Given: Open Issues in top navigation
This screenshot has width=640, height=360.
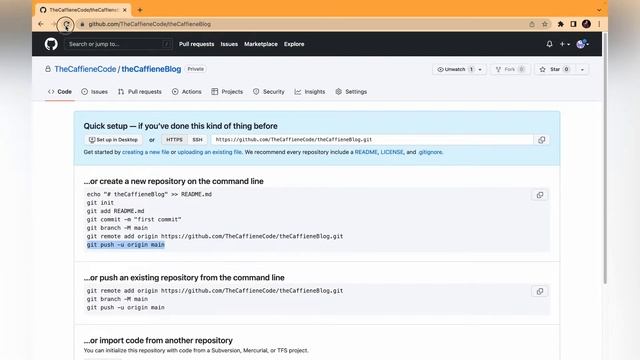Looking at the screenshot, I should (229, 44).
